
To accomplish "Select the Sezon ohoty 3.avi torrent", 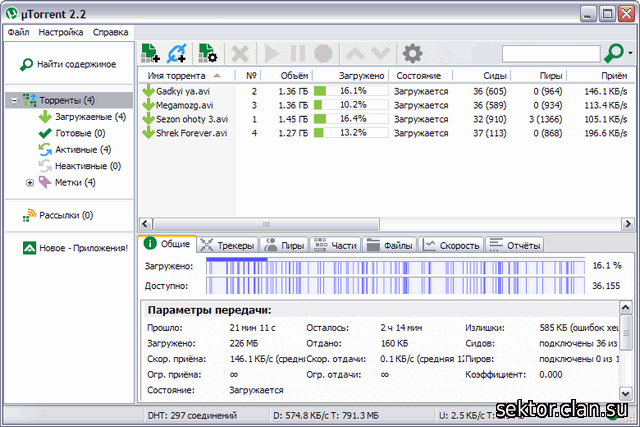I will [x=192, y=119].
